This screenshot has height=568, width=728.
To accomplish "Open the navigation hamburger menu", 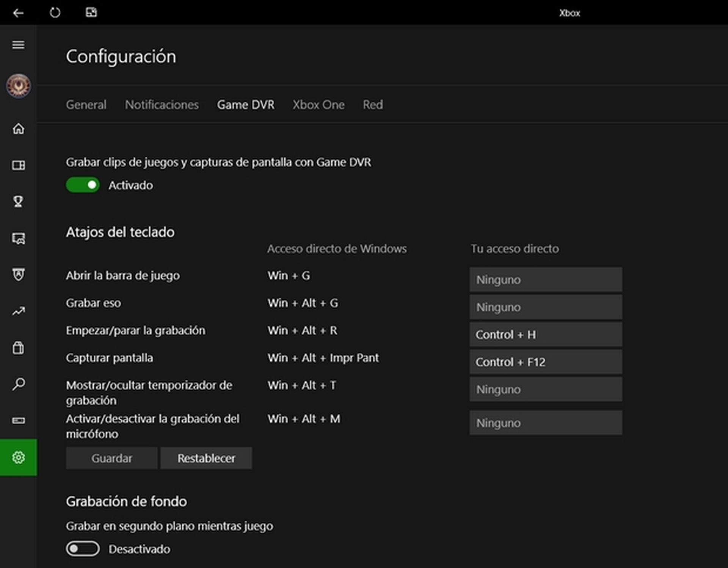I will [x=18, y=45].
